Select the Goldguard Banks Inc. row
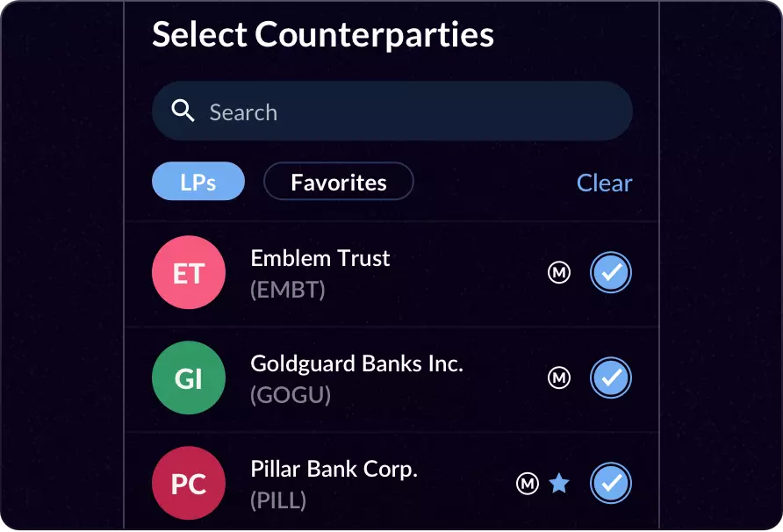The height and width of the screenshot is (532, 783). (377, 377)
